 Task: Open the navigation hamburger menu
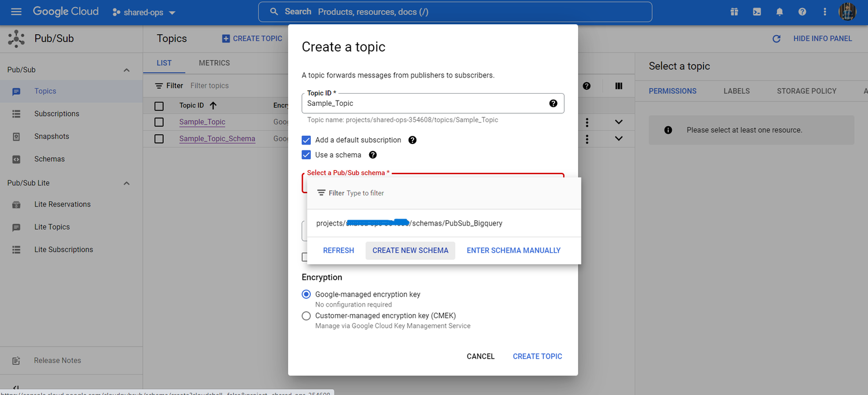pos(16,12)
